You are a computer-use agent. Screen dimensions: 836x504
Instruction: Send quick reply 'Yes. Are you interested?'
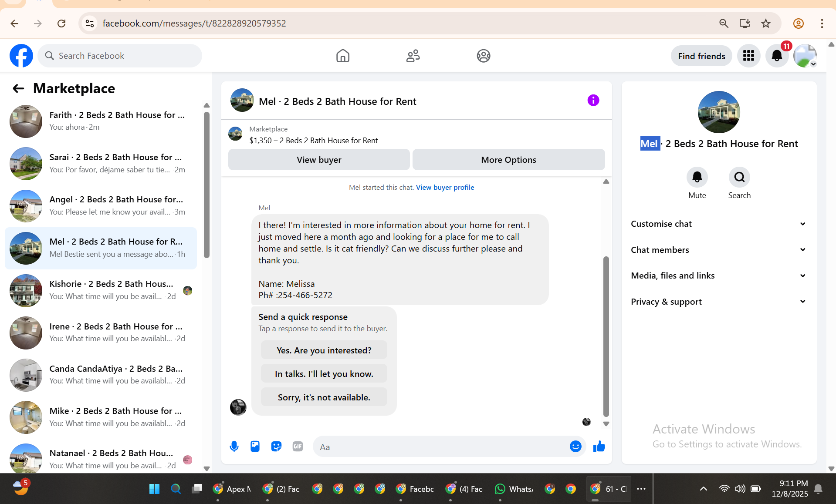pos(324,350)
